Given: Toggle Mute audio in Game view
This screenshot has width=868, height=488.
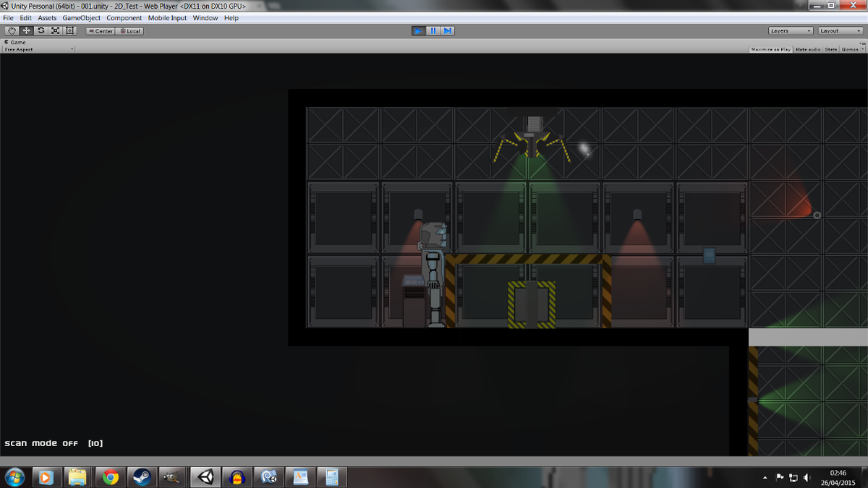Looking at the screenshot, I should tap(808, 49).
